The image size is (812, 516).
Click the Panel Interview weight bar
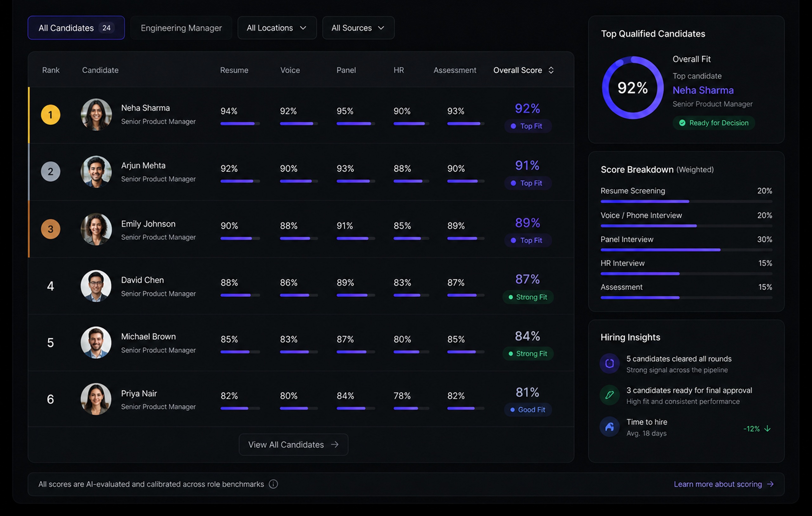[x=686, y=250]
